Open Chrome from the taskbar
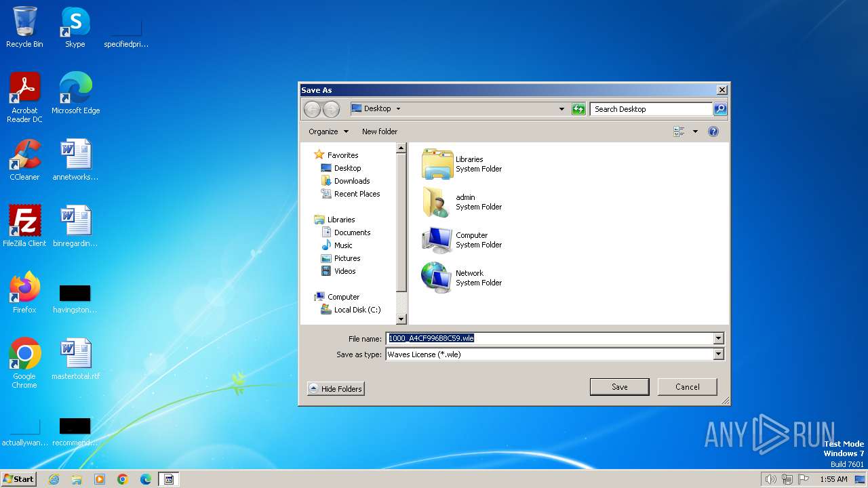Image resolution: width=868 pixels, height=488 pixels. click(x=123, y=479)
